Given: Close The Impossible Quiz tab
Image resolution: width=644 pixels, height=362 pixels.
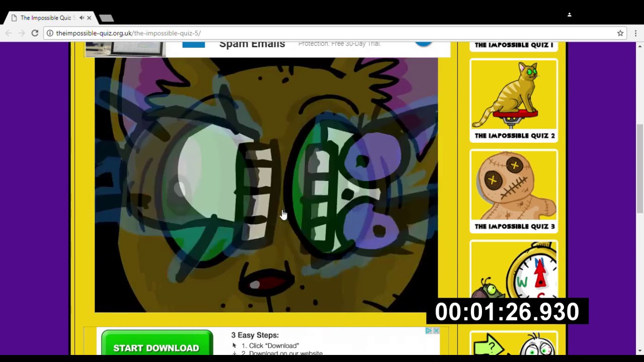Looking at the screenshot, I should tap(89, 18).
